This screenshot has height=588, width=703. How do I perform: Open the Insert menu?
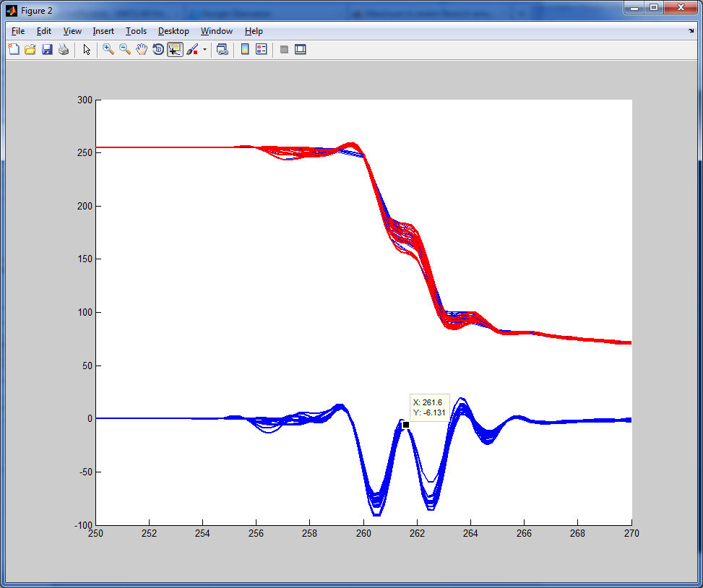pos(103,31)
